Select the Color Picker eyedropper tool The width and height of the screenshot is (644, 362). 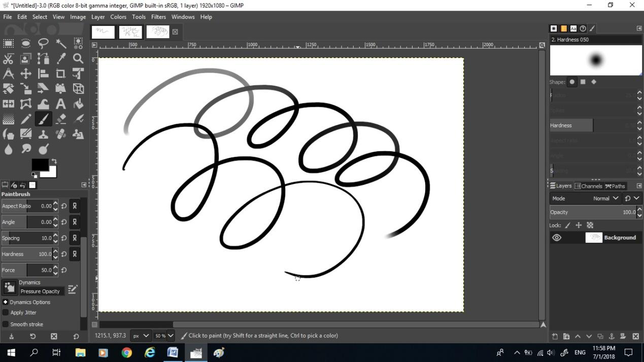[61, 59]
